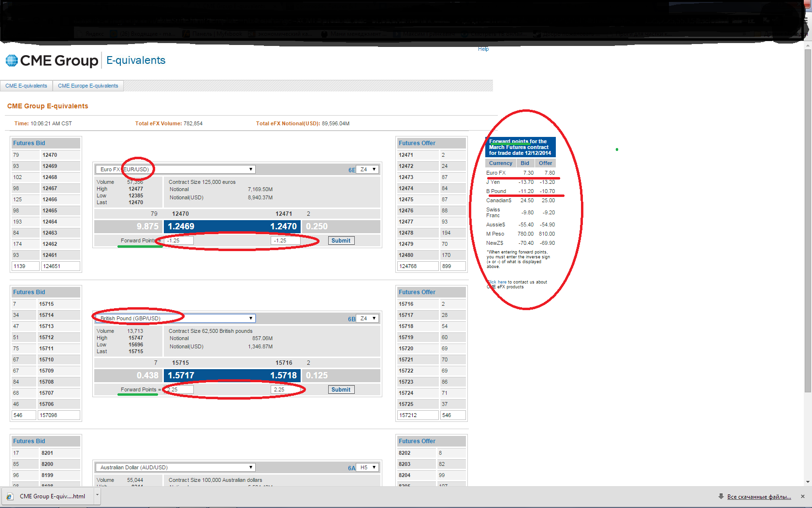This screenshot has width=812, height=508.
Task: Select the 15706 row in Futures Bid
Action: pyautogui.click(x=46, y=404)
